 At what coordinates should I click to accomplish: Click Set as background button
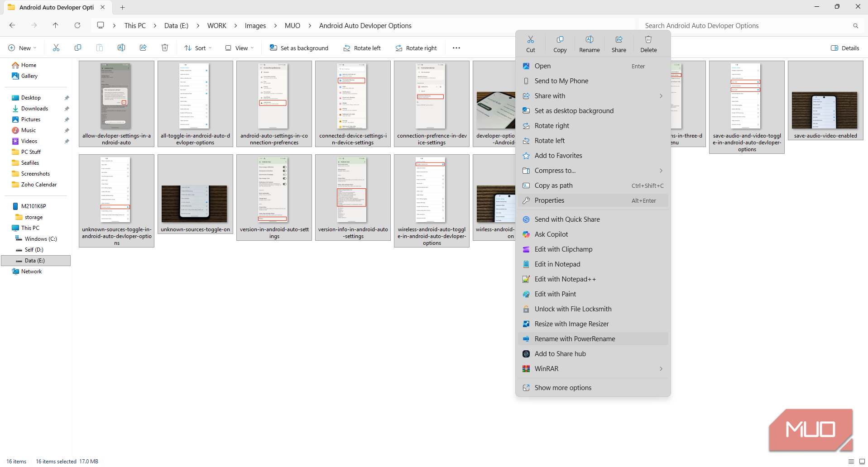coord(299,48)
